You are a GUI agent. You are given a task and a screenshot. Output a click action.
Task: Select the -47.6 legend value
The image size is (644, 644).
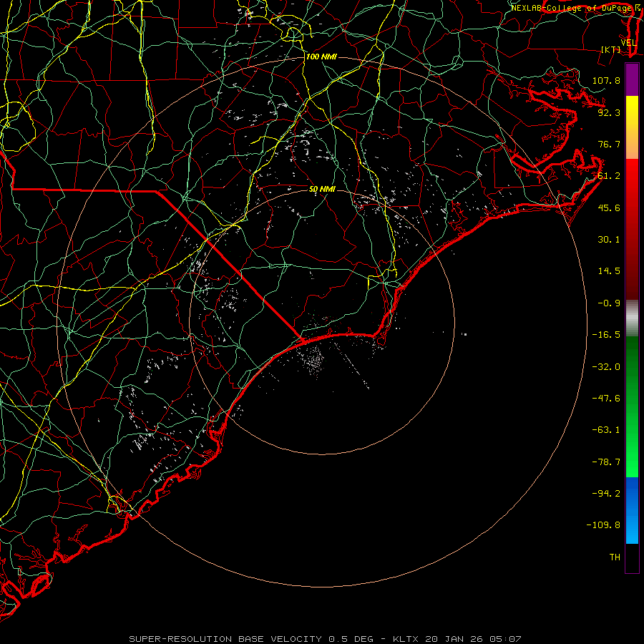click(x=606, y=399)
